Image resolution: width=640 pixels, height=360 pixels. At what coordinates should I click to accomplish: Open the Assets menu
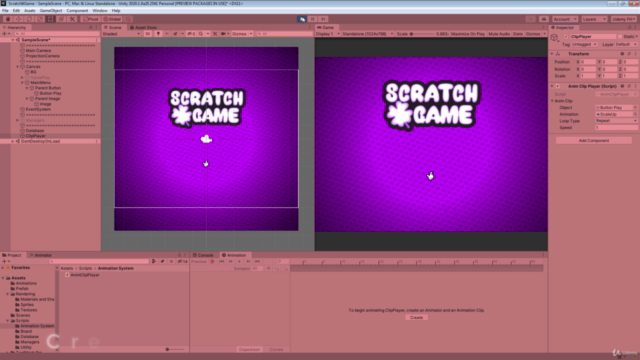pyautogui.click(x=30, y=11)
